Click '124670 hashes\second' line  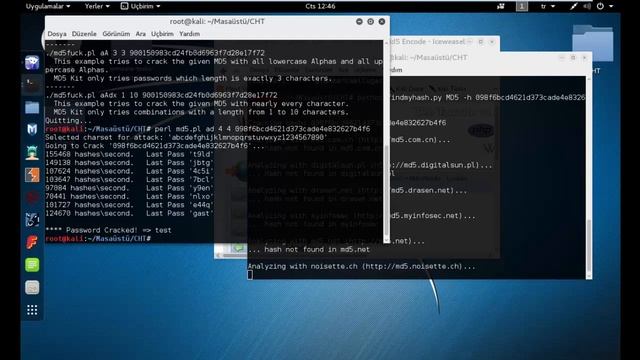(129, 213)
